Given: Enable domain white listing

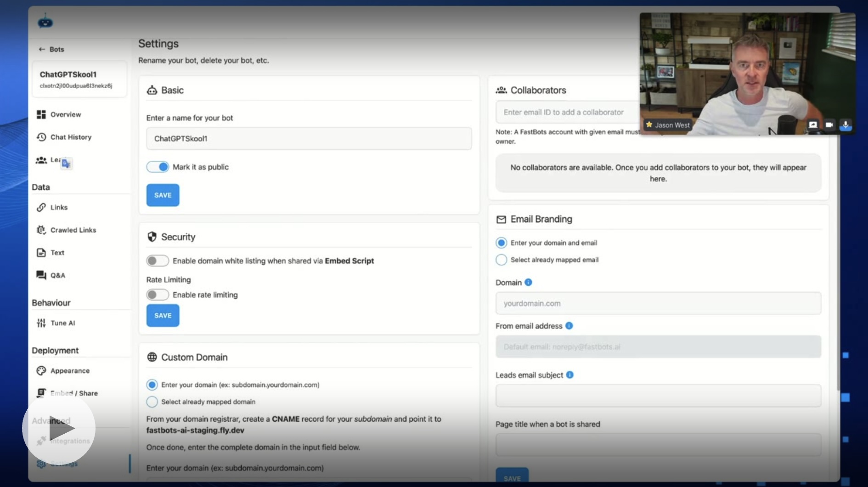Looking at the screenshot, I should tap(158, 260).
